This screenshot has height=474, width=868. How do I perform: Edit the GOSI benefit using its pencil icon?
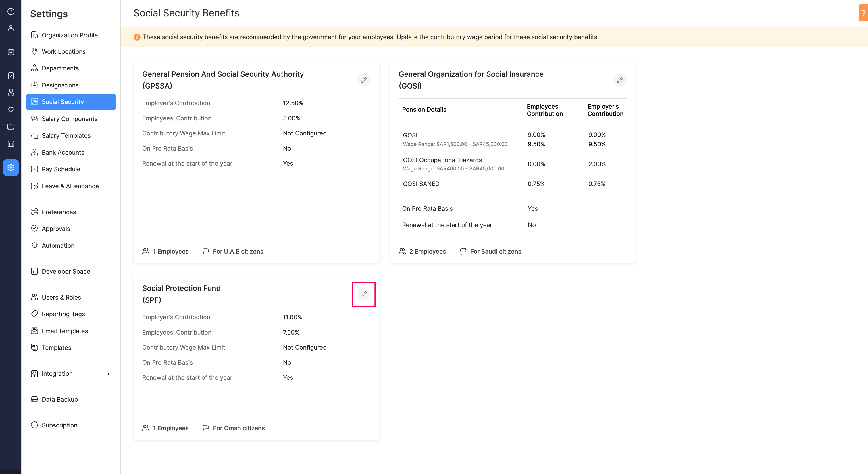pyautogui.click(x=620, y=80)
